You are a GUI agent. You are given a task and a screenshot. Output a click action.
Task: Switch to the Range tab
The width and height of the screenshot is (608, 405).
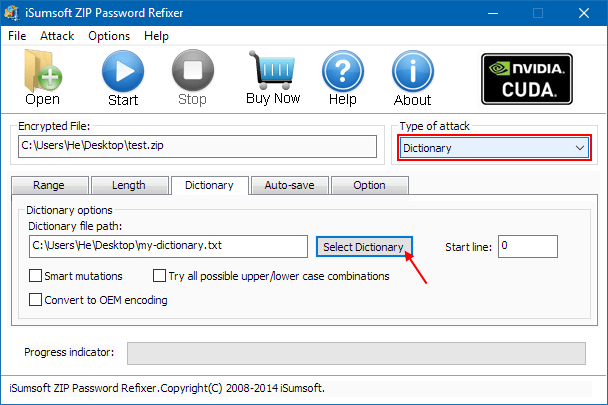pyautogui.click(x=49, y=185)
